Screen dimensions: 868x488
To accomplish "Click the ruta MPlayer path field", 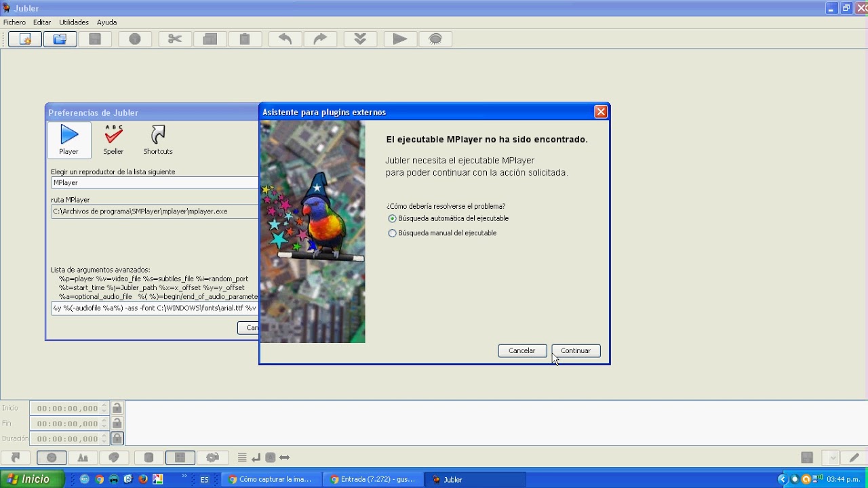I will pyautogui.click(x=155, y=211).
